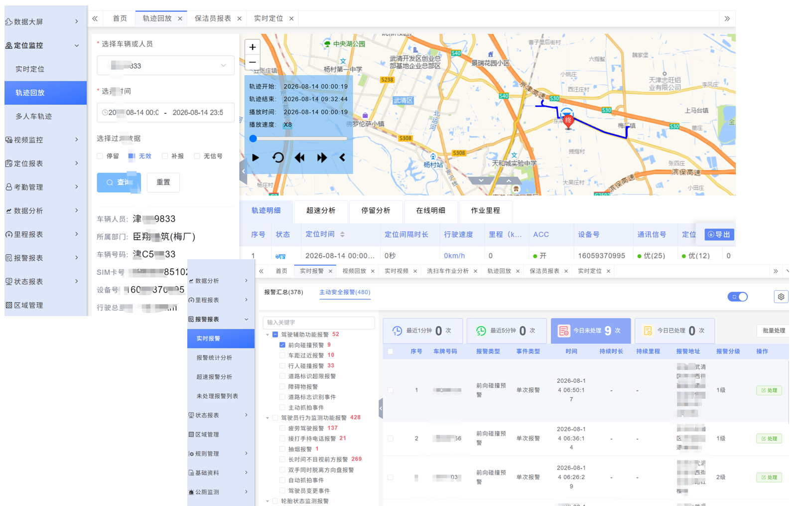
Task: Click 处理 button for alarm row 1
Action: pyautogui.click(x=769, y=390)
